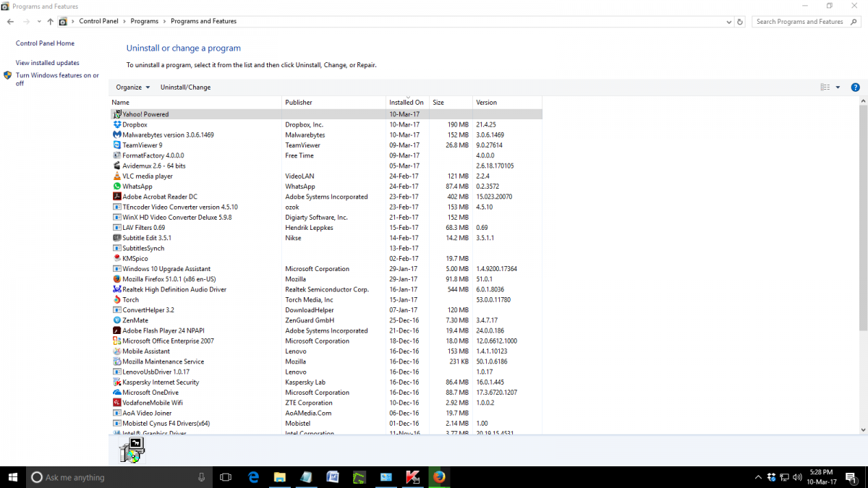Click the VLC media player cone icon
The height and width of the screenshot is (488, 868).
[116, 176]
